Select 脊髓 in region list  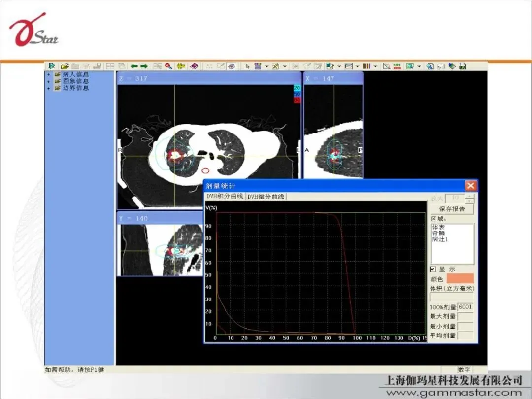pyautogui.click(x=438, y=233)
